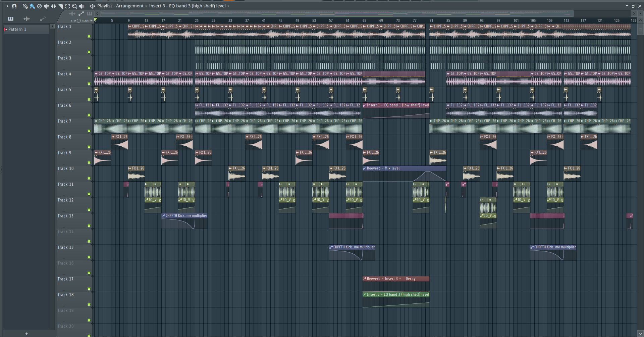Click bar 65 on the timeline ruler
The image size is (644, 337).
[x=364, y=20]
